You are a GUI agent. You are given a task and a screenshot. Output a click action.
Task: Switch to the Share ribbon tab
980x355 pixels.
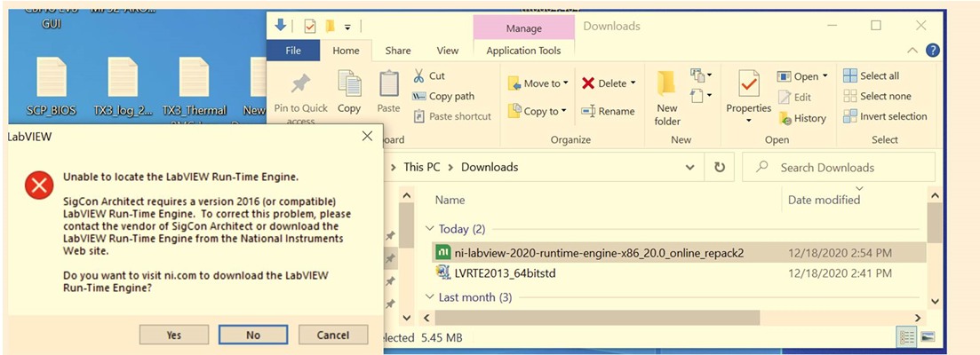397,51
